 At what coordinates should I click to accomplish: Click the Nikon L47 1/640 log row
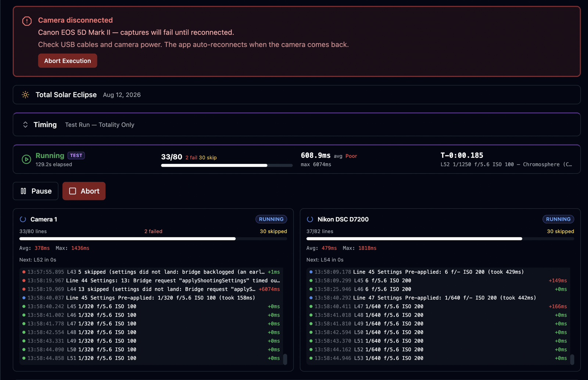(438, 306)
